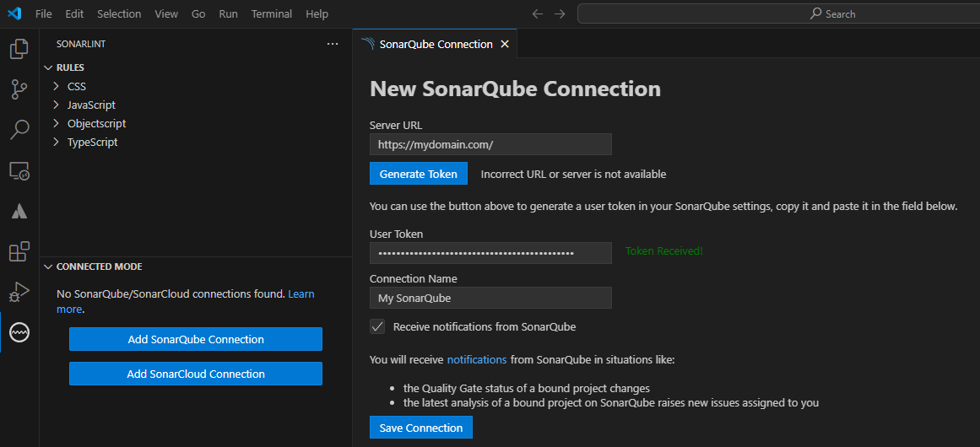Click the 'New SonarQube Connection' heading
The image size is (980, 447).
click(x=516, y=89)
